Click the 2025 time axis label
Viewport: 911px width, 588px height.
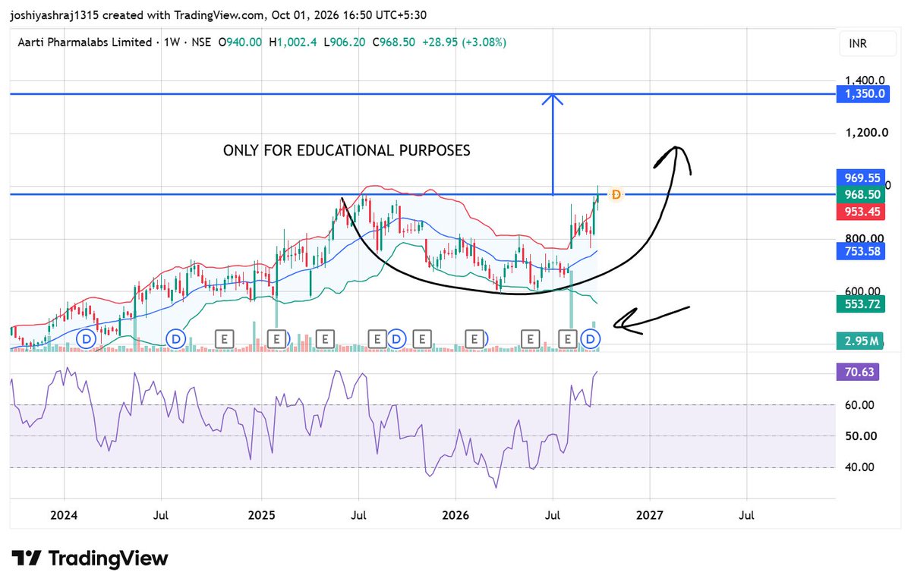(261, 515)
